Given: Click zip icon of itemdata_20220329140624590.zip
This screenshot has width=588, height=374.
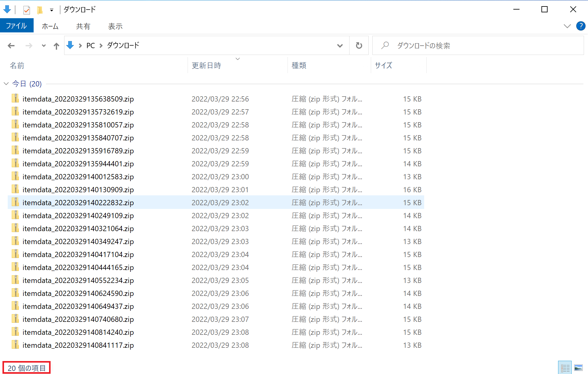Looking at the screenshot, I should pos(15,293).
